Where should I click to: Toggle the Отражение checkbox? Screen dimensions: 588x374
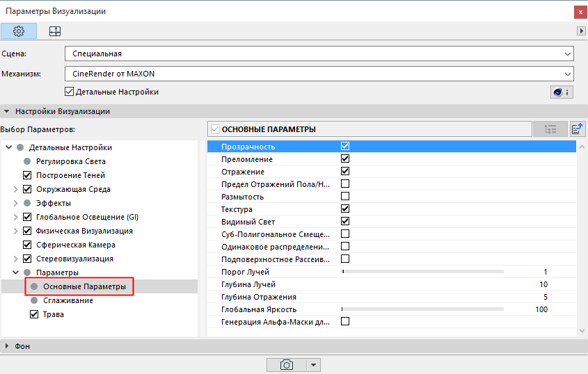[345, 171]
